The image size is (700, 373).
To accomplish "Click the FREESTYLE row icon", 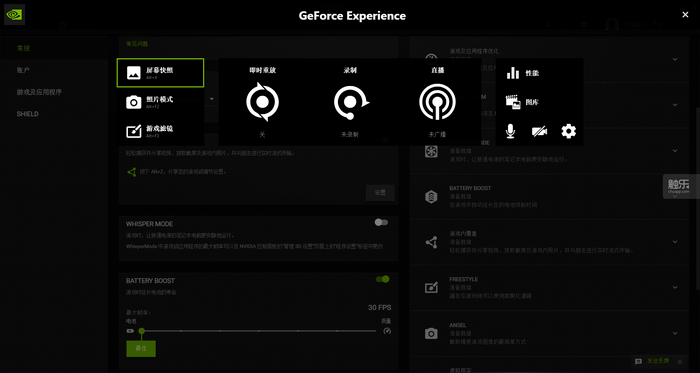I will pos(431,288).
